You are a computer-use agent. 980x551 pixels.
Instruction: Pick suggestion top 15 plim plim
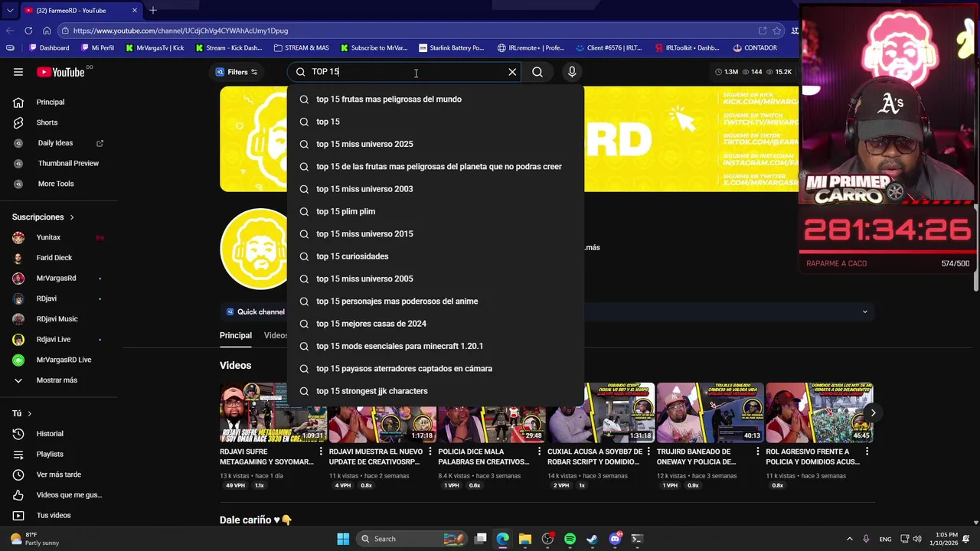coord(435,211)
